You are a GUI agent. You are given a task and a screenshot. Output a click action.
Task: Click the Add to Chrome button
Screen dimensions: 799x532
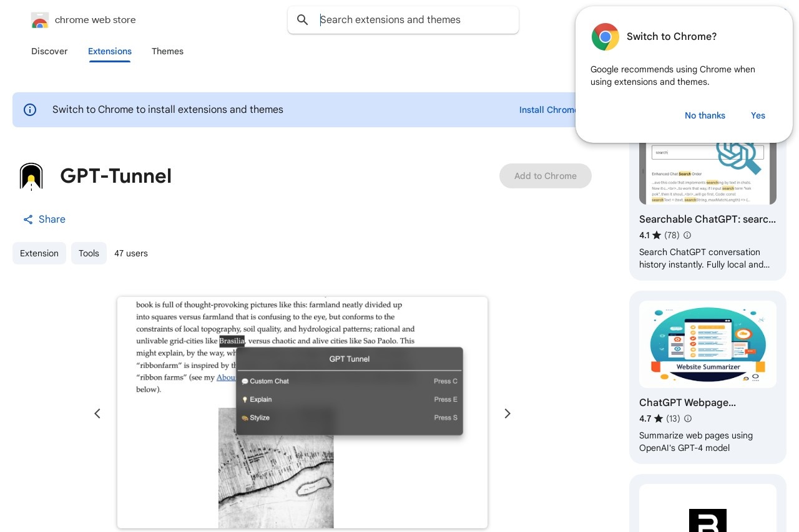(546, 176)
